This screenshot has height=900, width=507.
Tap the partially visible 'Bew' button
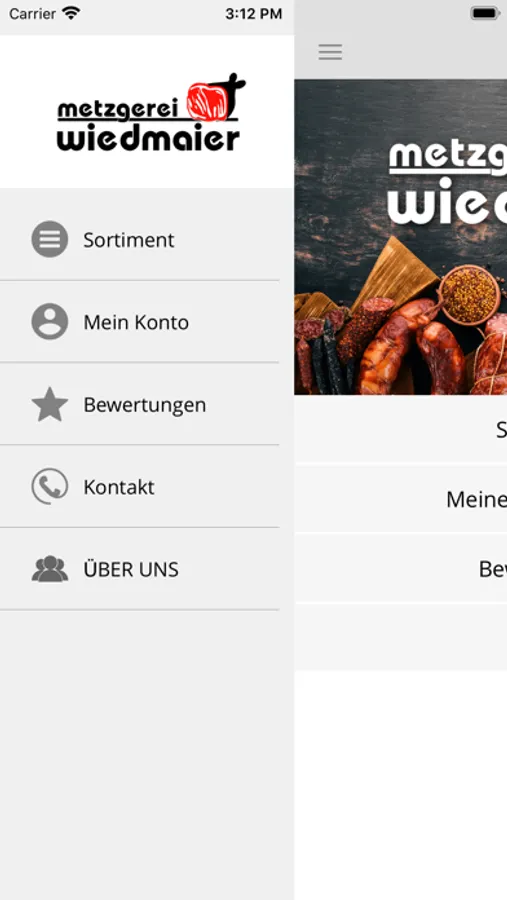(401, 568)
